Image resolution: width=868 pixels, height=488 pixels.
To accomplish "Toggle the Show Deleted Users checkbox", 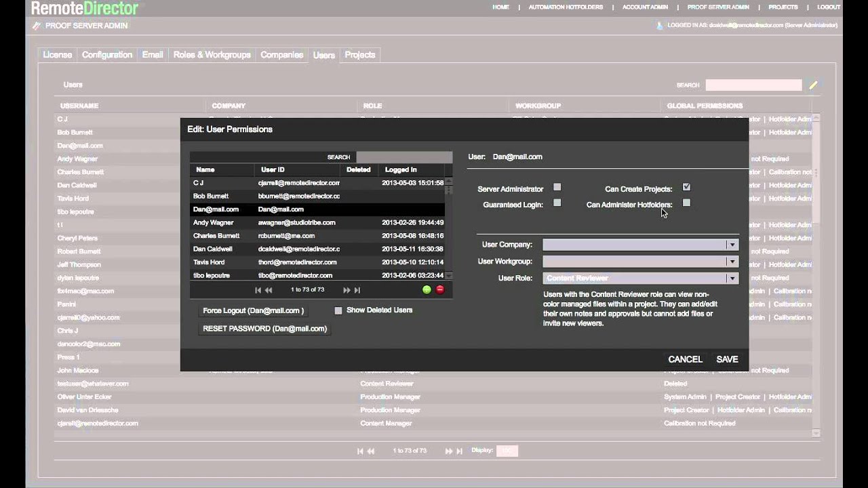I will tap(338, 310).
